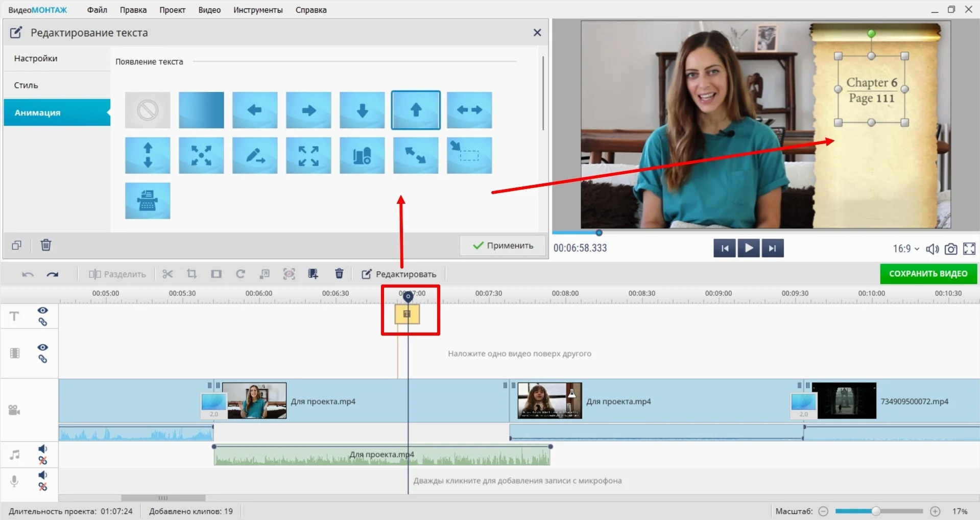
Task: Take a snapshot with camera icon
Action: click(950, 249)
